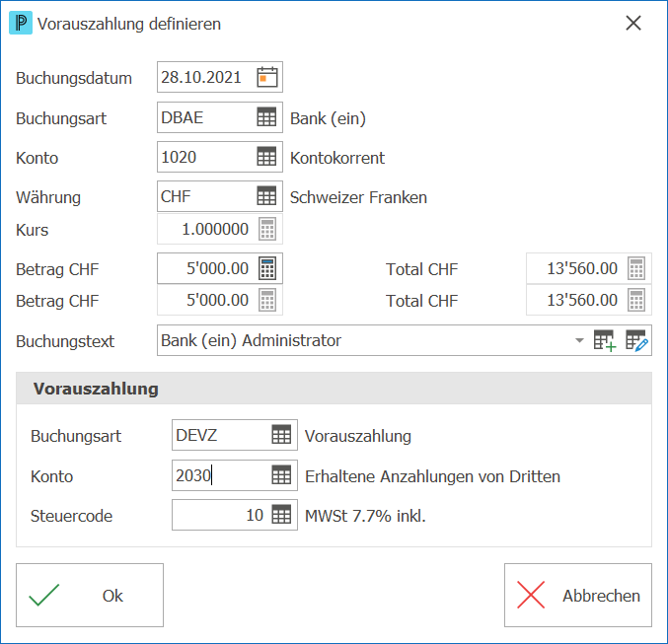Click the first Total CHF 13'560.00 field

coord(589,269)
